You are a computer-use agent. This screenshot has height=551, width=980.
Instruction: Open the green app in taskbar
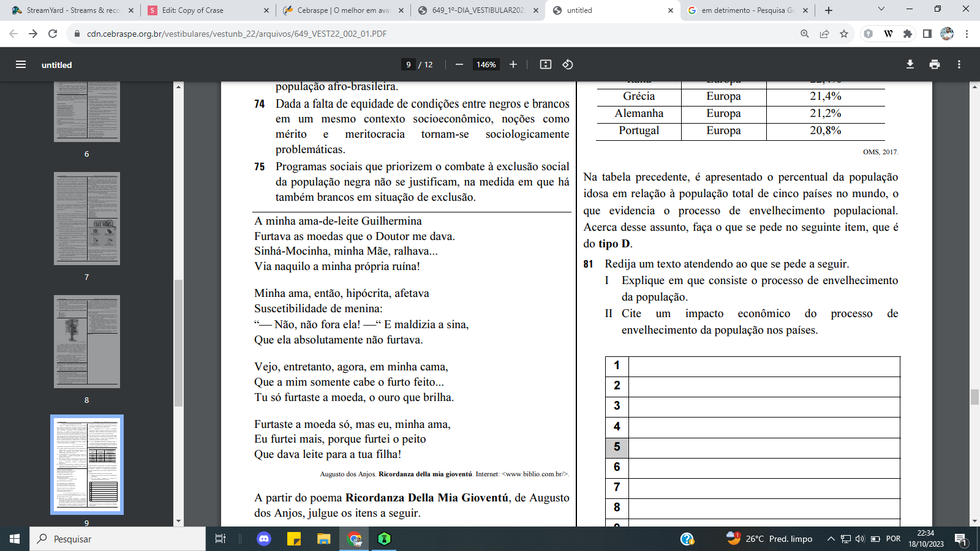tap(384, 539)
